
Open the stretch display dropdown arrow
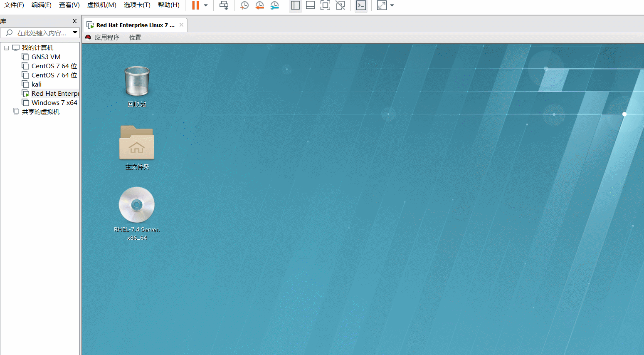tap(392, 5)
